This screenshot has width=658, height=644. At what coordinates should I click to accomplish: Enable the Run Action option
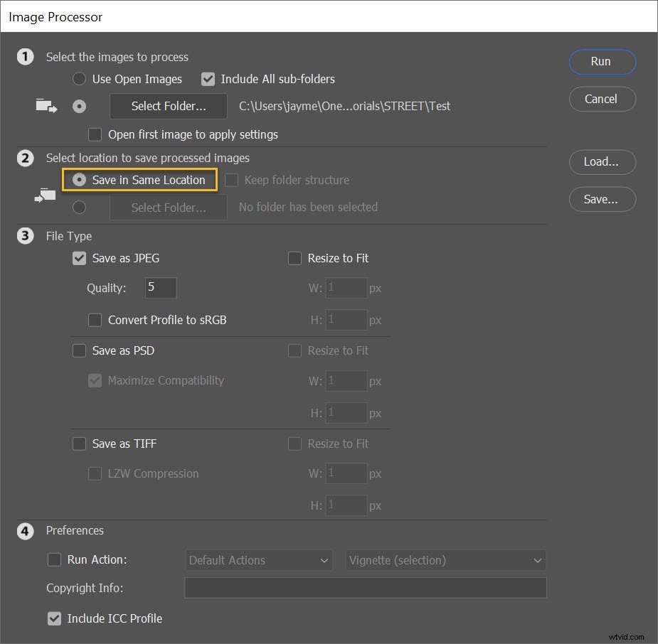pyautogui.click(x=55, y=559)
